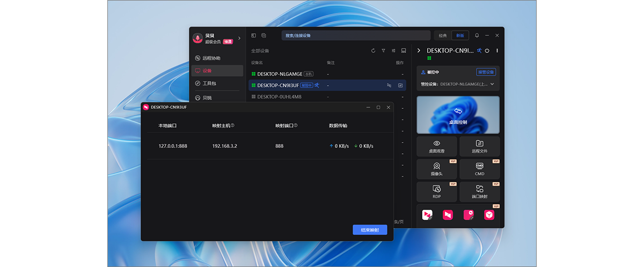
Task: Open the RDP tool tile
Action: pyautogui.click(x=437, y=191)
